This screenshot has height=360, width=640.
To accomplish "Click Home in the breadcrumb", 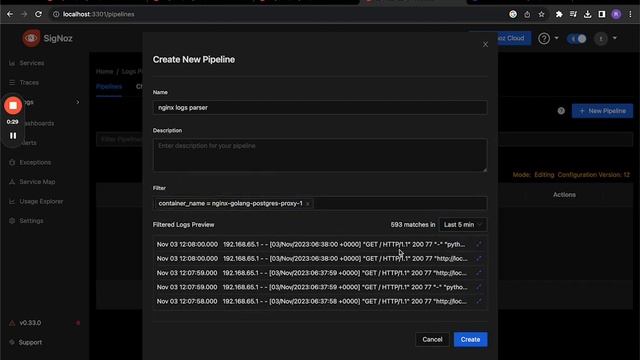I will pyautogui.click(x=104, y=72).
